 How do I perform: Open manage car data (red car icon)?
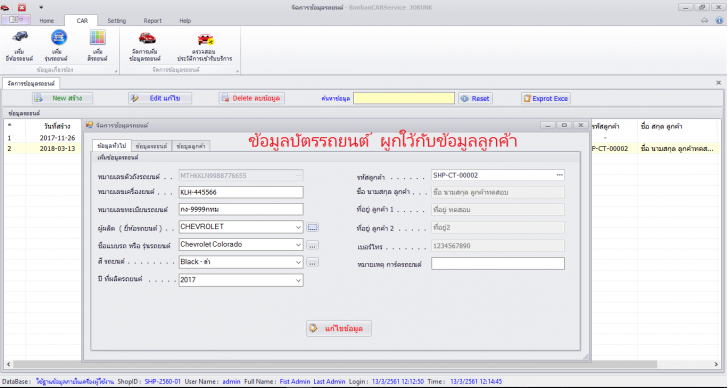pyautogui.click(x=147, y=38)
